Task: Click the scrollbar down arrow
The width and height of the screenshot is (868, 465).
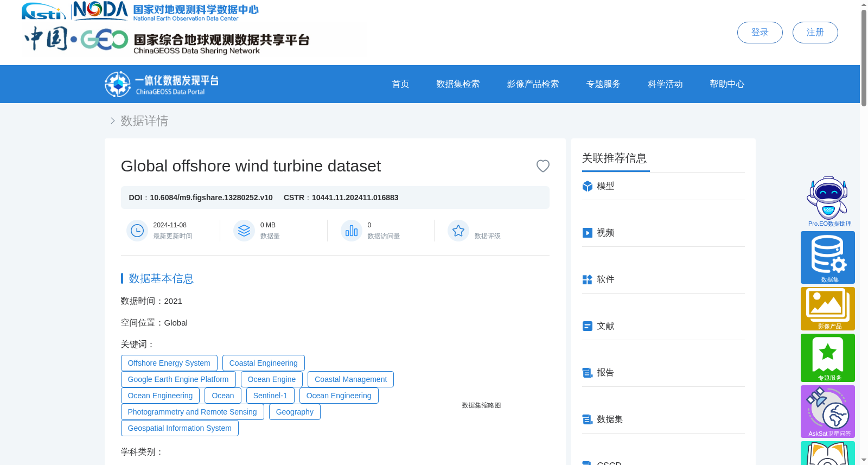Action: [864, 460]
